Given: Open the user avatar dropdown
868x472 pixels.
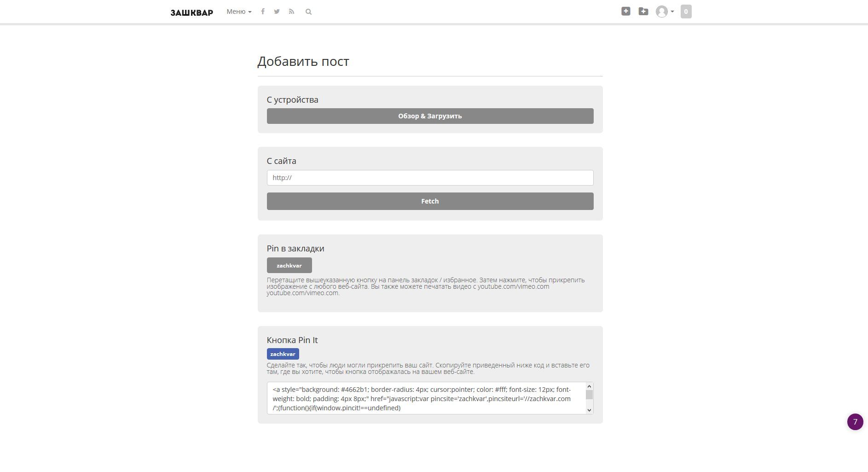Looking at the screenshot, I should pyautogui.click(x=665, y=12).
